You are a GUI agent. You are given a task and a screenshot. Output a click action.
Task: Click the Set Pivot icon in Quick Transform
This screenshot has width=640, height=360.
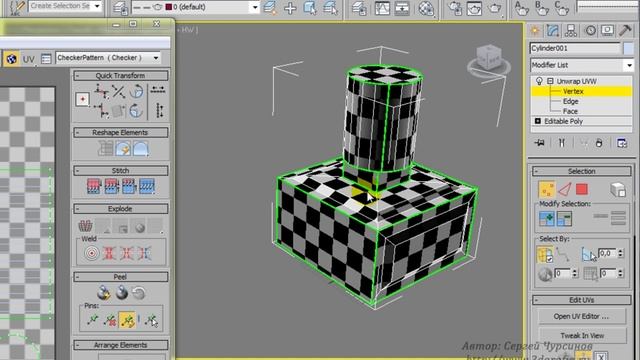[82, 99]
